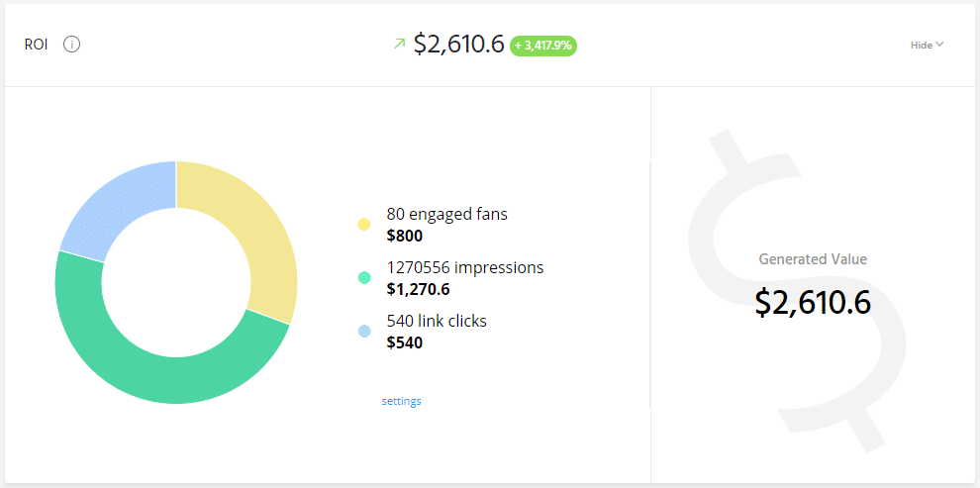
Task: Click the yellow engaged fans legend dot
Action: [x=364, y=225]
